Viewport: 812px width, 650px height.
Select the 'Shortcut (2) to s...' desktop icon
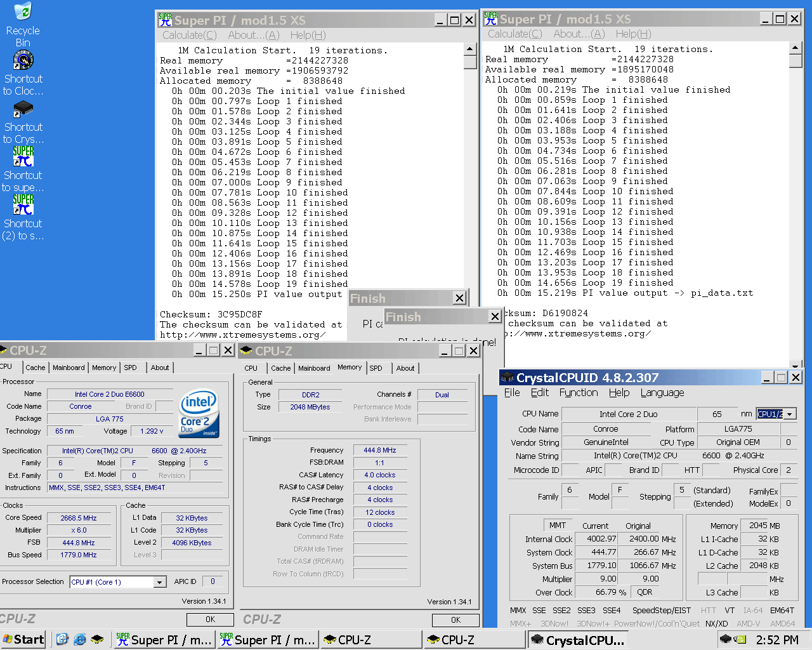click(x=23, y=218)
